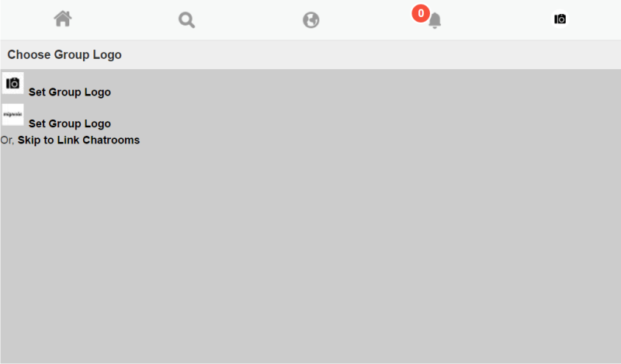
Task: Click the Choose Group Logo heading
Action: pos(64,54)
